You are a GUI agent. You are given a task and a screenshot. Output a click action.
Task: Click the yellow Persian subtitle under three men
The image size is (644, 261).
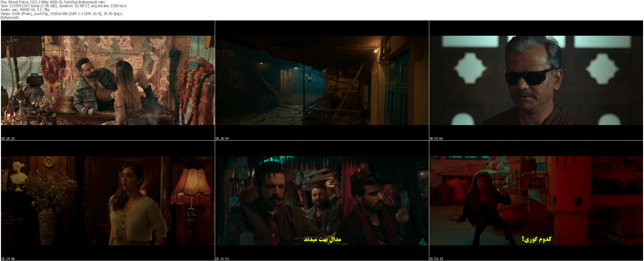point(322,239)
